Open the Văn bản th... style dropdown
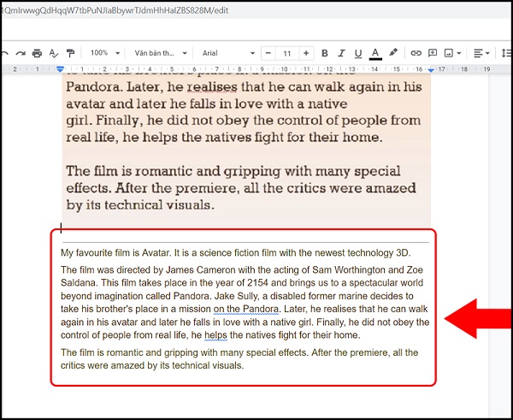The width and height of the screenshot is (513, 420). (x=161, y=53)
